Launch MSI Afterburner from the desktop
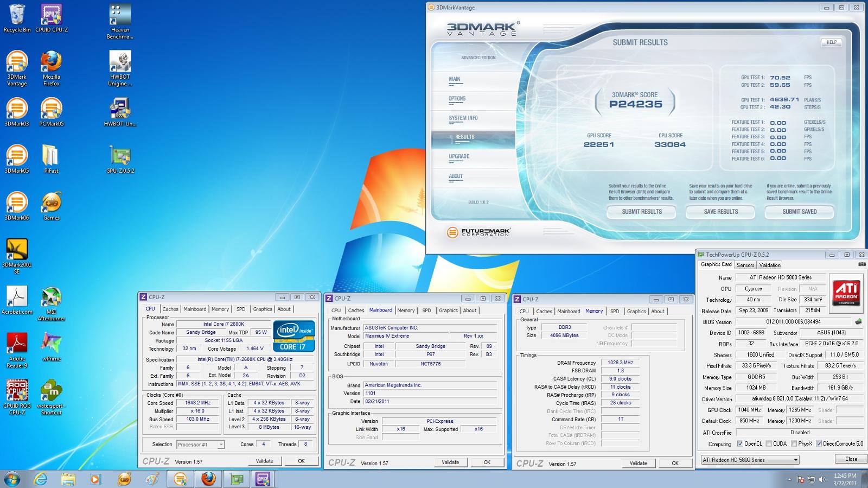868x488 pixels. (52, 303)
